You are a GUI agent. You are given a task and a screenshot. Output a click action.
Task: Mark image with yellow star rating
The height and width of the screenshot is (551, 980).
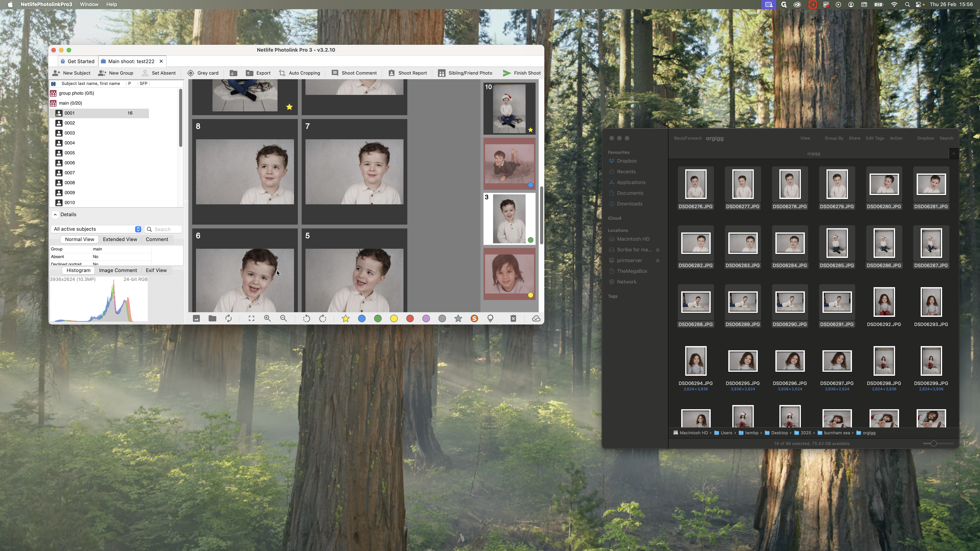point(345,319)
